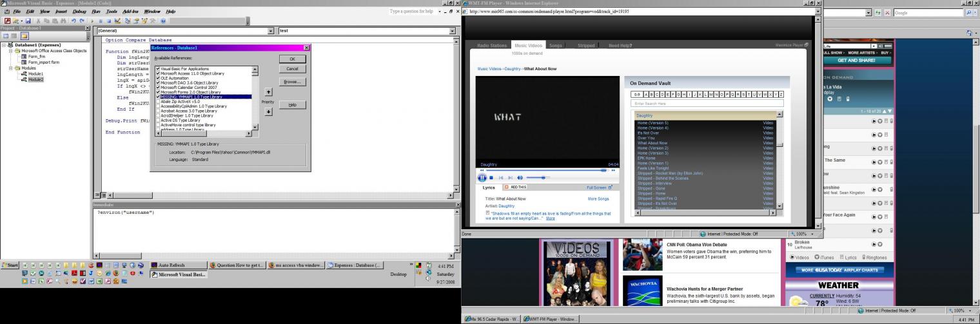Click the speaker mute icon in player
Image resolution: width=980 pixels, height=324 pixels.
[x=520, y=177]
